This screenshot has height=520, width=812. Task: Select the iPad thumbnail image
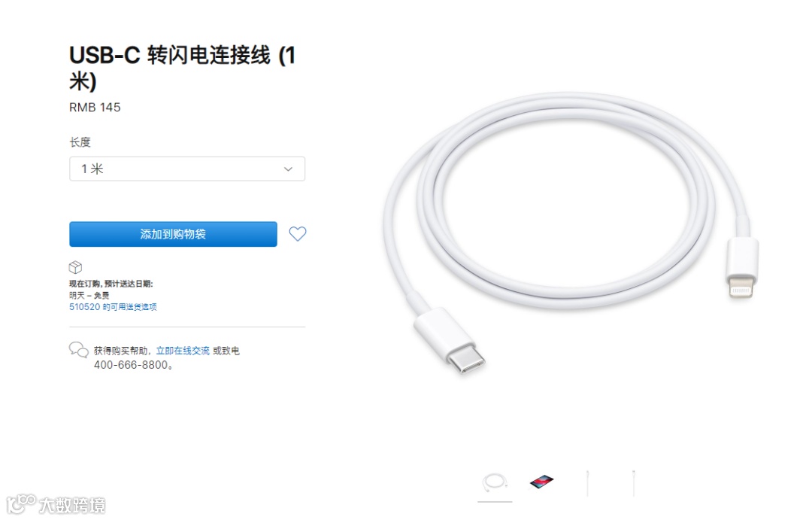pyautogui.click(x=541, y=482)
